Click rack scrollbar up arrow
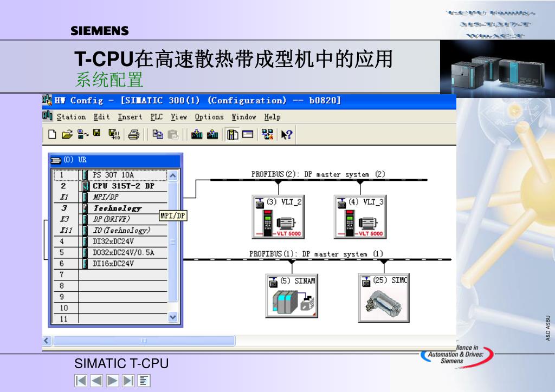Viewport: 555px width, 392px height. click(x=173, y=175)
